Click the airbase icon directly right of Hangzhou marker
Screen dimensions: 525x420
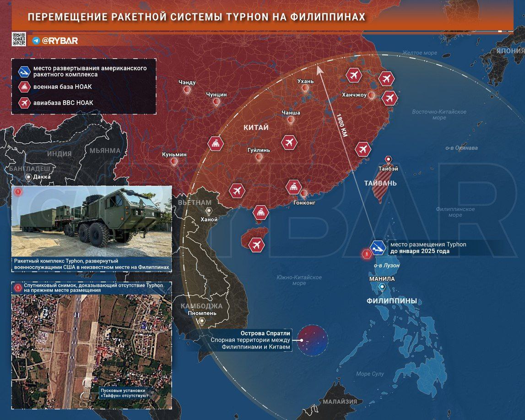pos(390,98)
